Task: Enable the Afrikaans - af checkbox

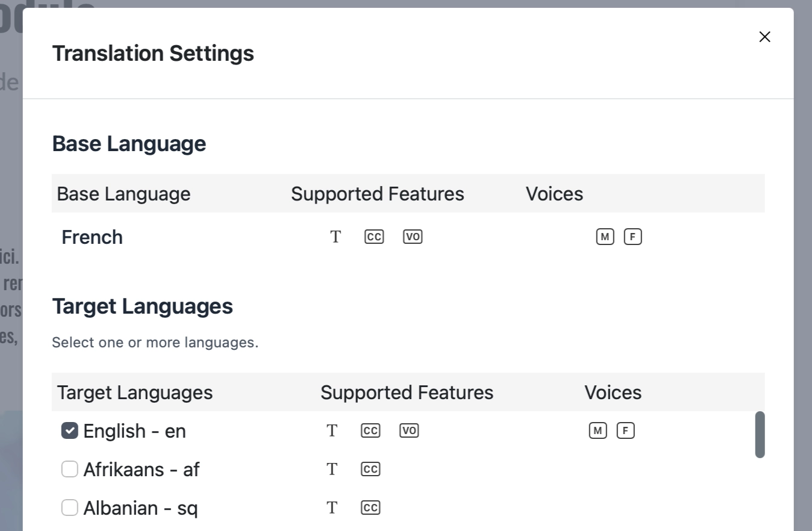Action: [x=70, y=469]
